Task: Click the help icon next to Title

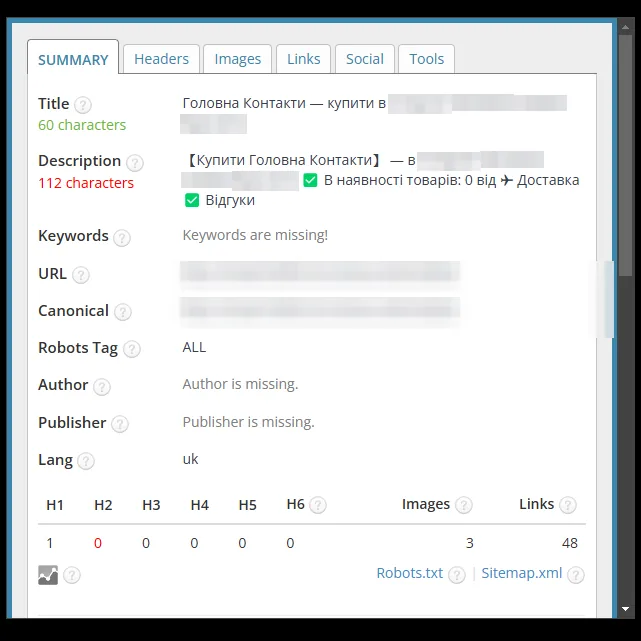Action: [x=83, y=105]
